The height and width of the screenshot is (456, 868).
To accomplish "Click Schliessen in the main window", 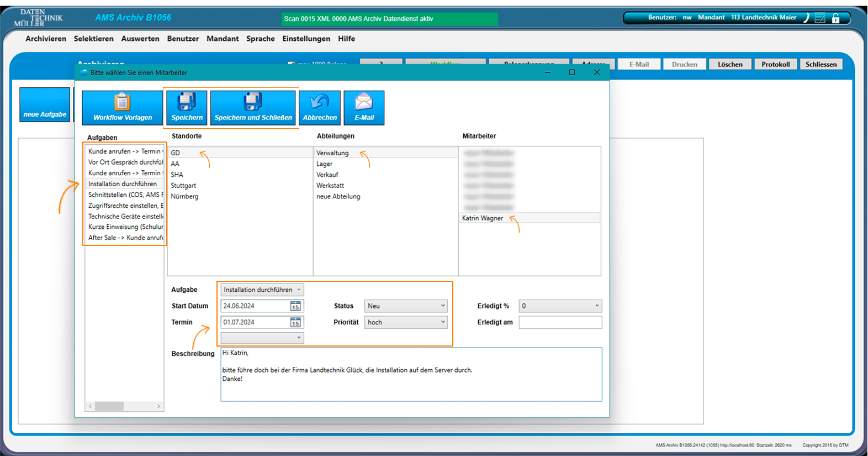I will [x=821, y=65].
